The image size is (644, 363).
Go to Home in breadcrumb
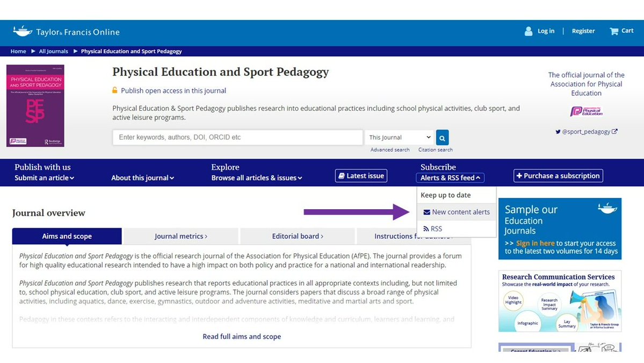[x=18, y=52]
